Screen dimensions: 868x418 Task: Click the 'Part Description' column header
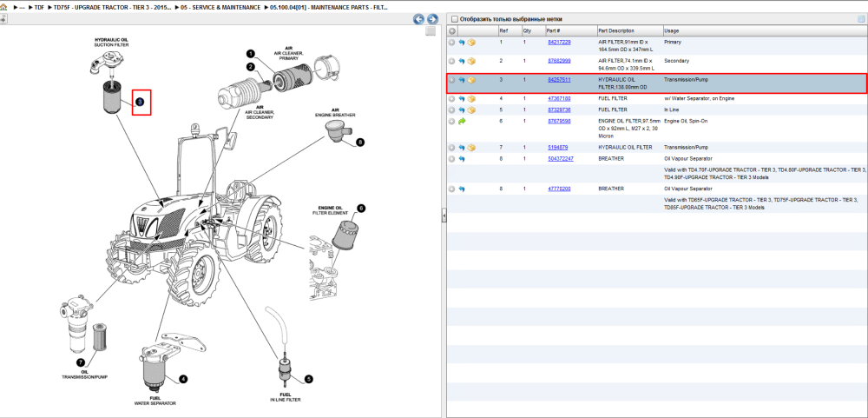tap(630, 31)
